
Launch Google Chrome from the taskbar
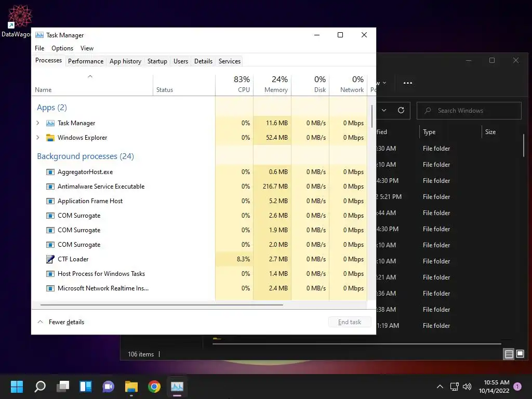coord(154,387)
